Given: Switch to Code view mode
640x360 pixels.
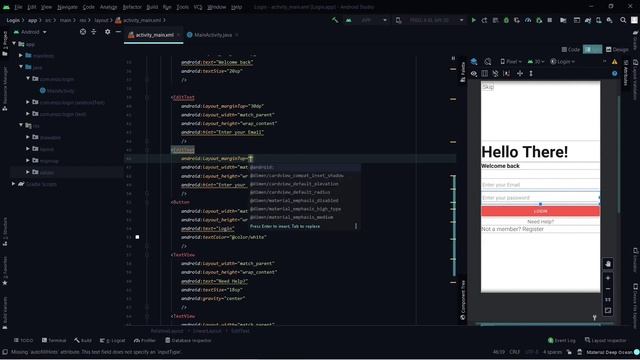Looking at the screenshot, I should 571,49.
